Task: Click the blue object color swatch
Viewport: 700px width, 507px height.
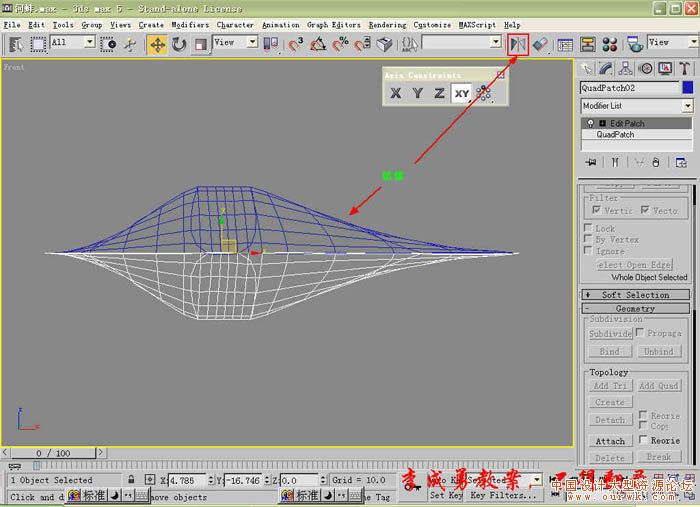Action: coord(688,87)
